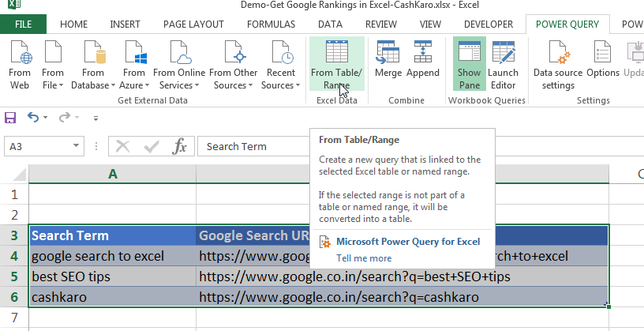The width and height of the screenshot is (644, 331).
Task: Select row 1 header
Action: point(14,194)
